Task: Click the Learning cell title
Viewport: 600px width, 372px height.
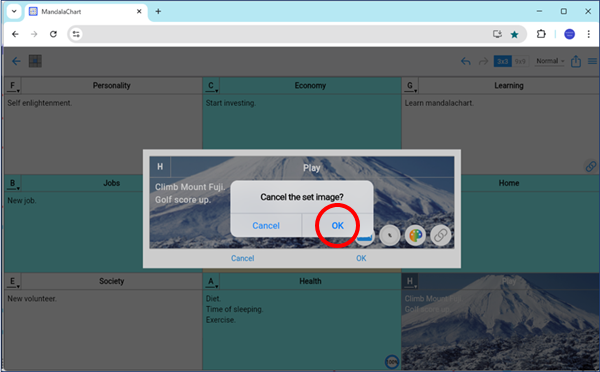Action: [x=509, y=86]
